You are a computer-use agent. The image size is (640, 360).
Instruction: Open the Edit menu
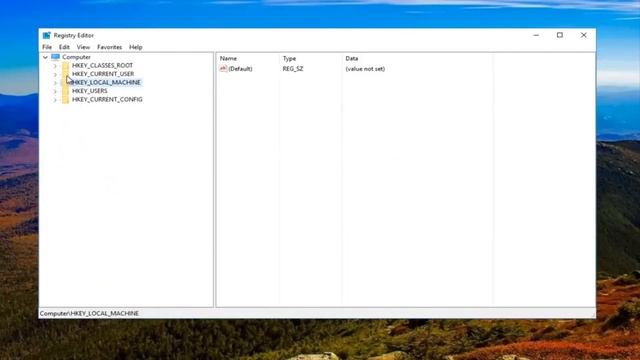(x=64, y=47)
